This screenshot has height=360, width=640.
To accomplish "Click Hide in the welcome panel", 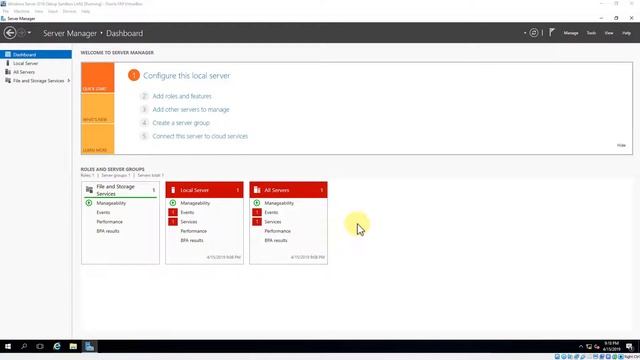I will tap(621, 145).
